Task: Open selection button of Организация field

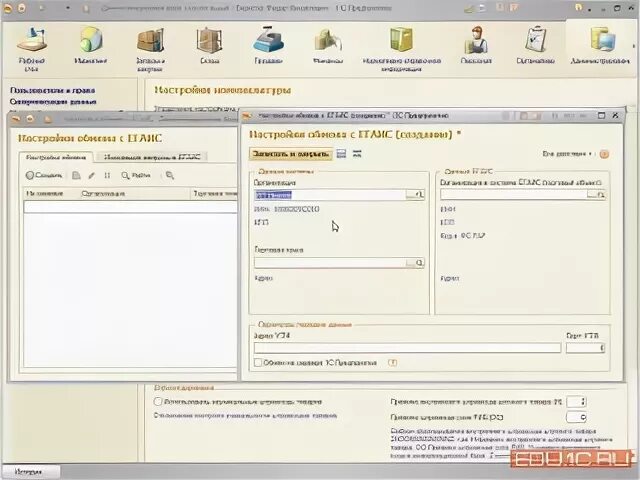Action: coord(411,195)
